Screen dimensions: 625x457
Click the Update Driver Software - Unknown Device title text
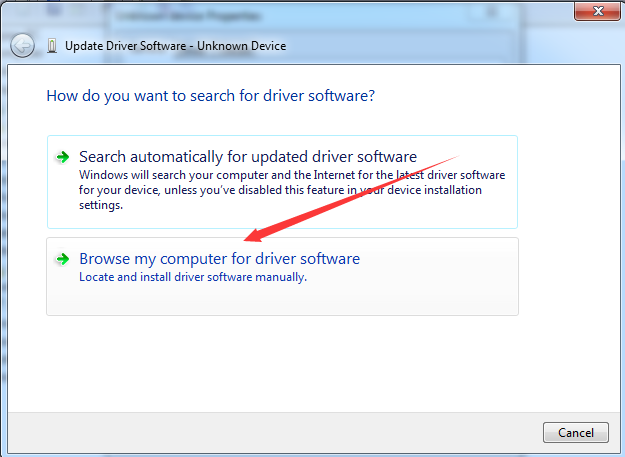[x=175, y=46]
